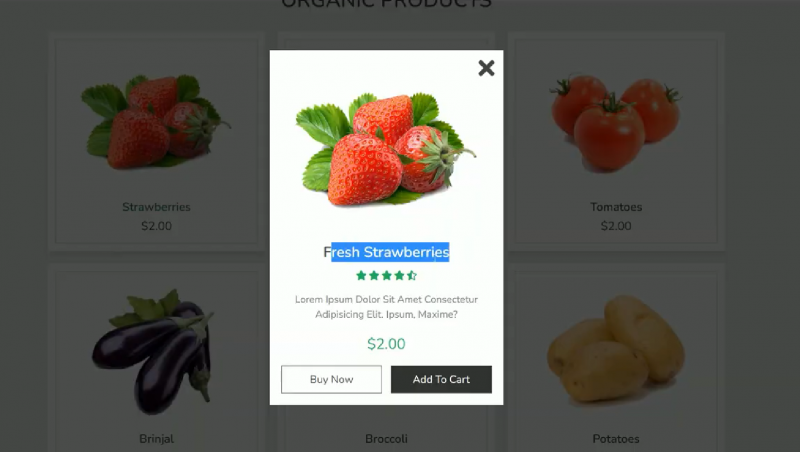Open the Tomatoes product card image

[616, 122]
